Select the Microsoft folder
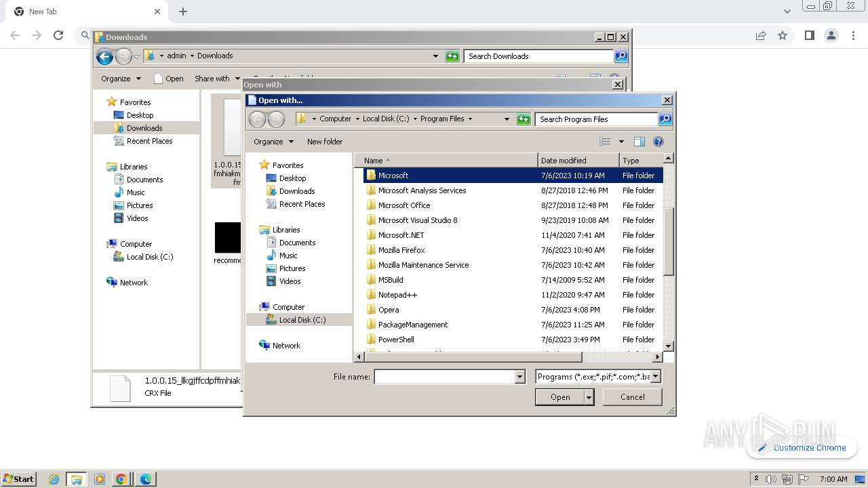 (513, 176)
